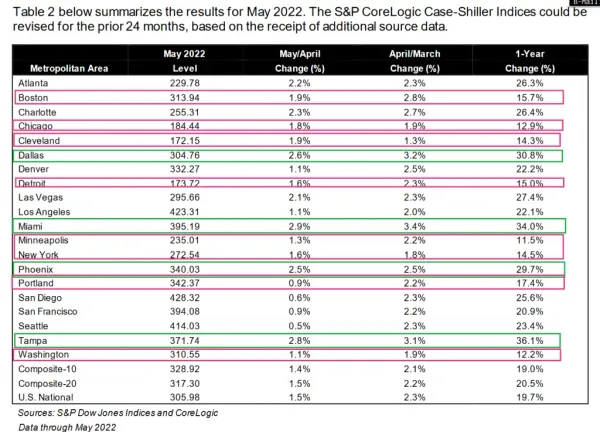Select the Las Vegas row label
This screenshot has height=432, width=600.
tap(41, 198)
